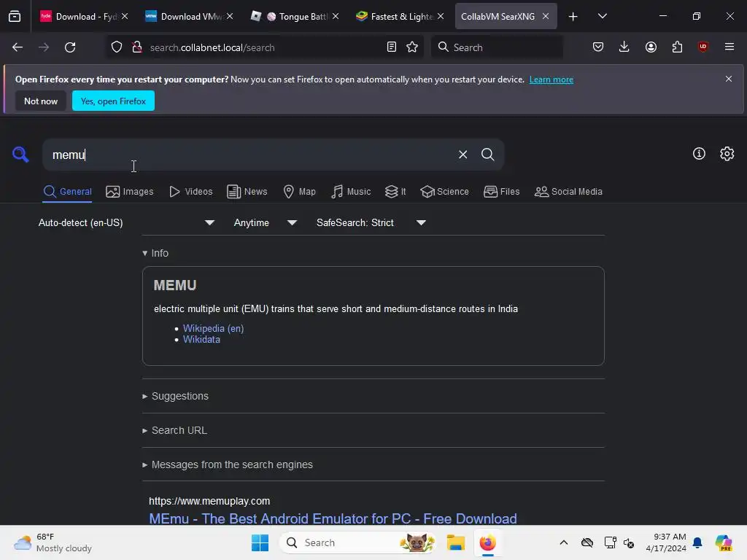Switch to Music category
The width and height of the screenshot is (747, 560).
351,192
